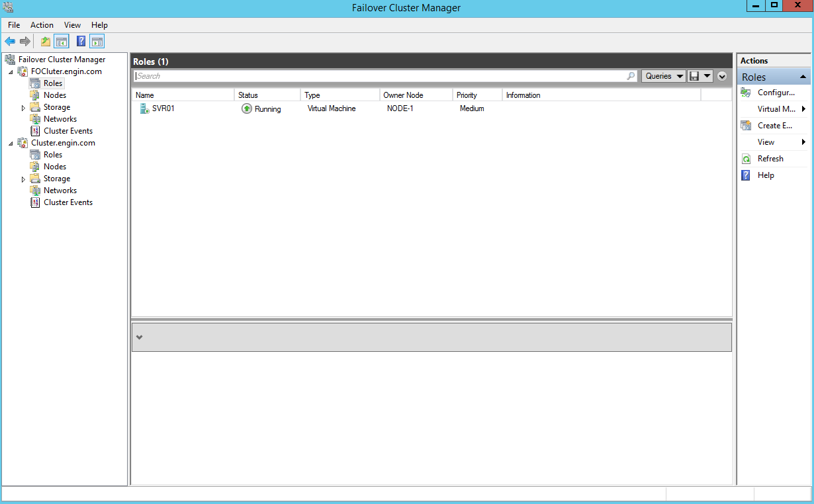This screenshot has height=504, width=814.
Task: Open the View submenu in Actions pane
Action: pyautogui.click(x=803, y=142)
